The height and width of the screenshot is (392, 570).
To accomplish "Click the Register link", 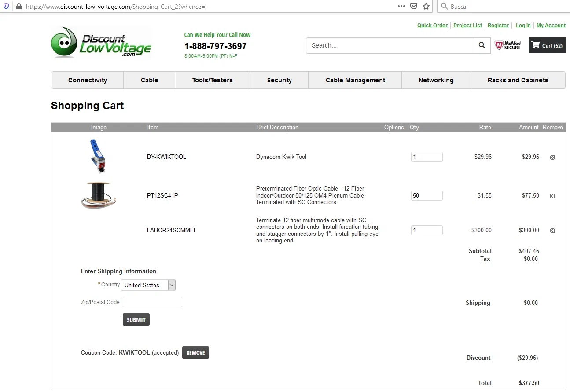I will point(498,26).
